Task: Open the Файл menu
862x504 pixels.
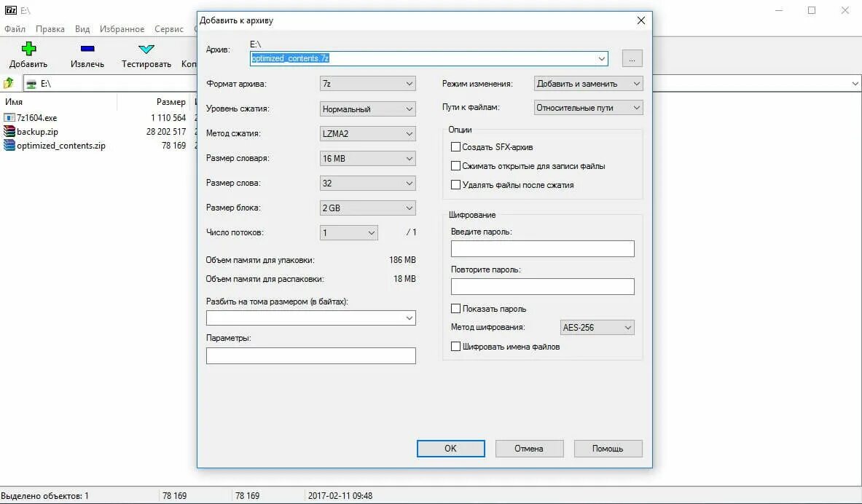Action: tap(15, 29)
